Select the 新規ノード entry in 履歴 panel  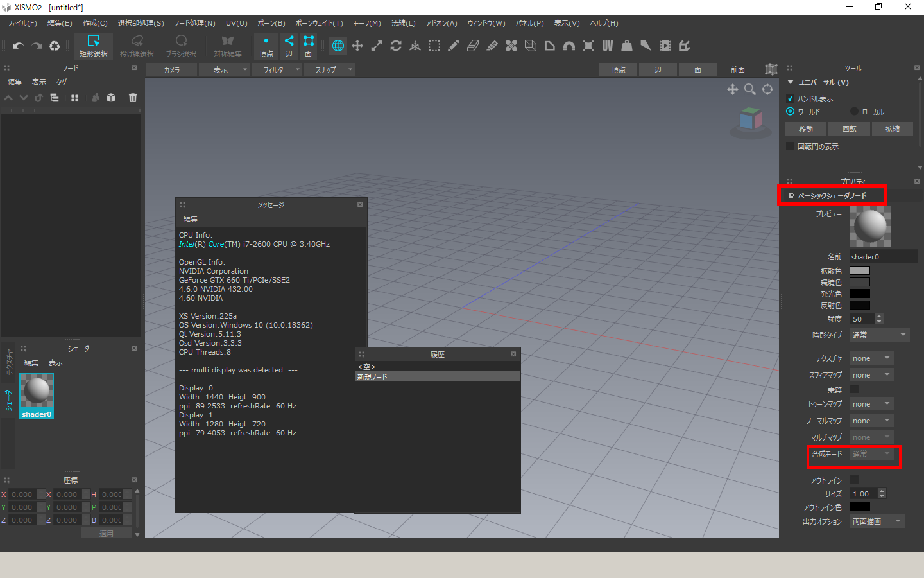point(437,377)
